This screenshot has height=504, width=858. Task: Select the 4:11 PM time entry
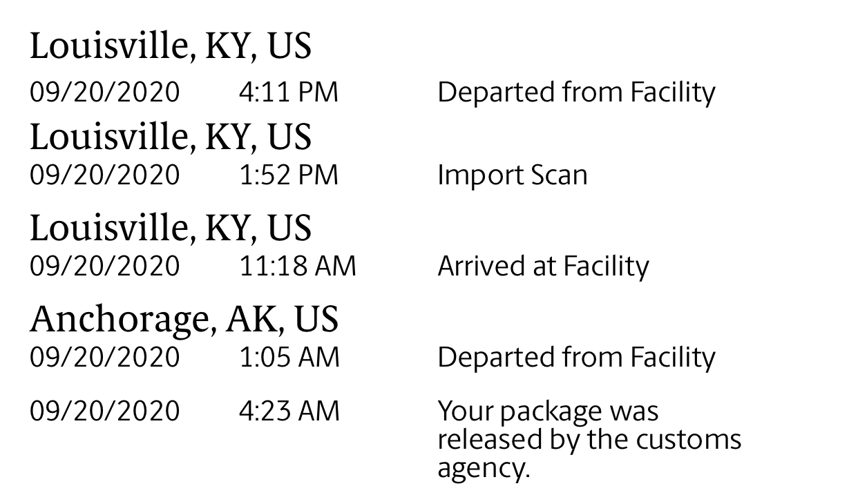coord(289,93)
